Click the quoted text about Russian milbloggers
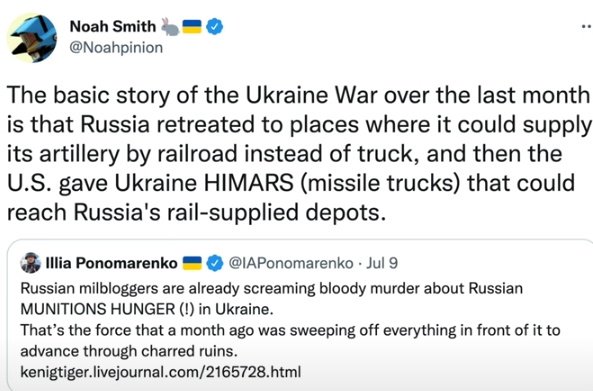593x391 pixels. click(x=272, y=289)
